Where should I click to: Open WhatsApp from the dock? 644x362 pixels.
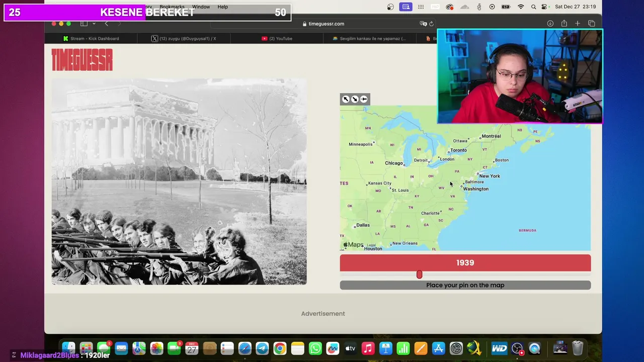315,348
